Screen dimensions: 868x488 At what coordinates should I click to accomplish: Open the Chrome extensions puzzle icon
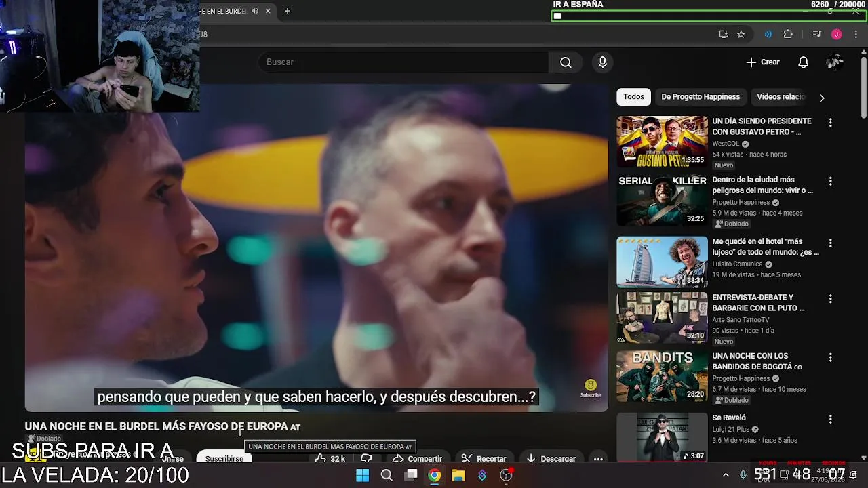[x=788, y=34]
